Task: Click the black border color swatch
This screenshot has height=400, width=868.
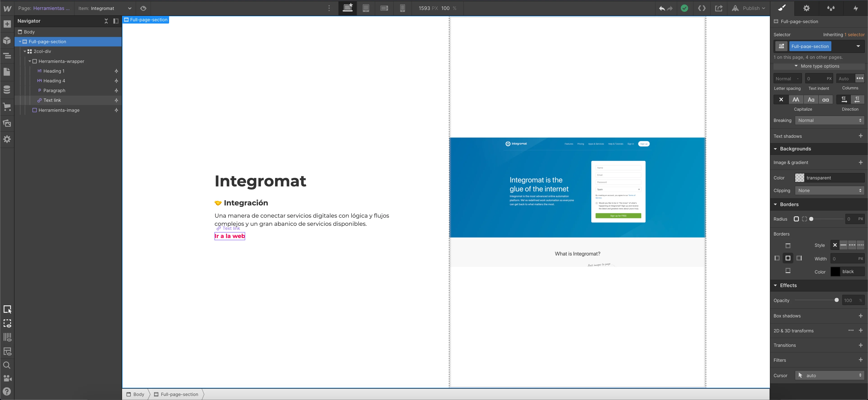Action: coord(835,271)
